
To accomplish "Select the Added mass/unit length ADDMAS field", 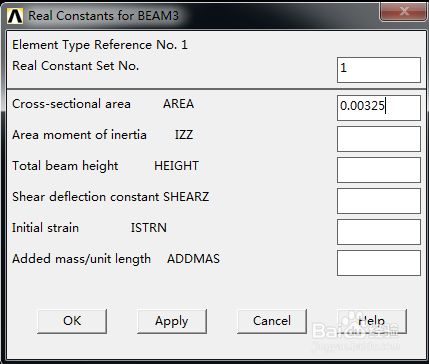I will click(379, 263).
